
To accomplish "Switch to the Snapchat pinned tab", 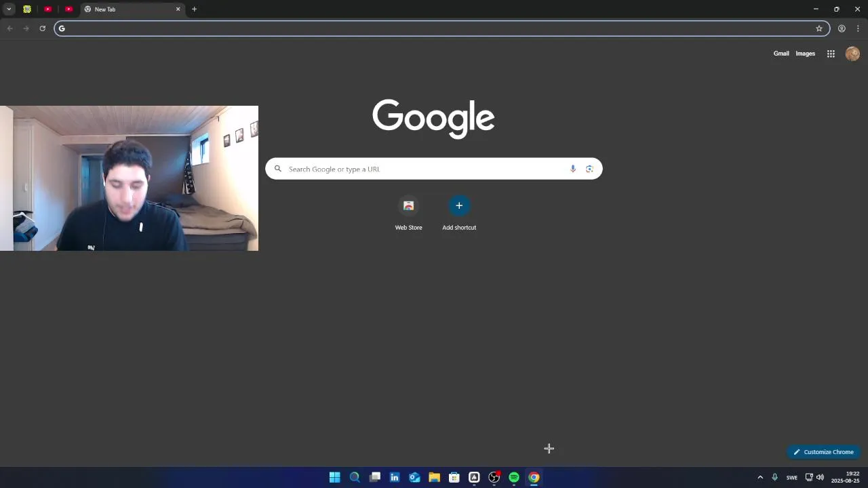I will 27,9.
